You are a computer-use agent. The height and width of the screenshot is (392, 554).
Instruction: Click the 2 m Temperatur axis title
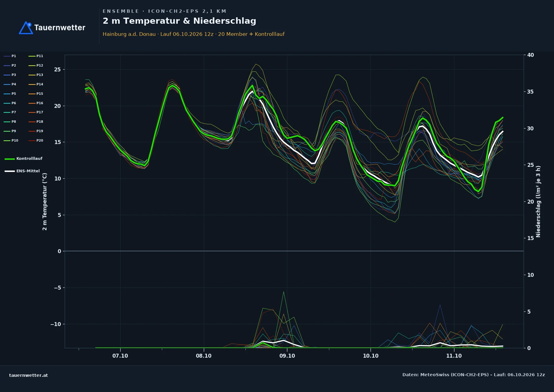45,201
